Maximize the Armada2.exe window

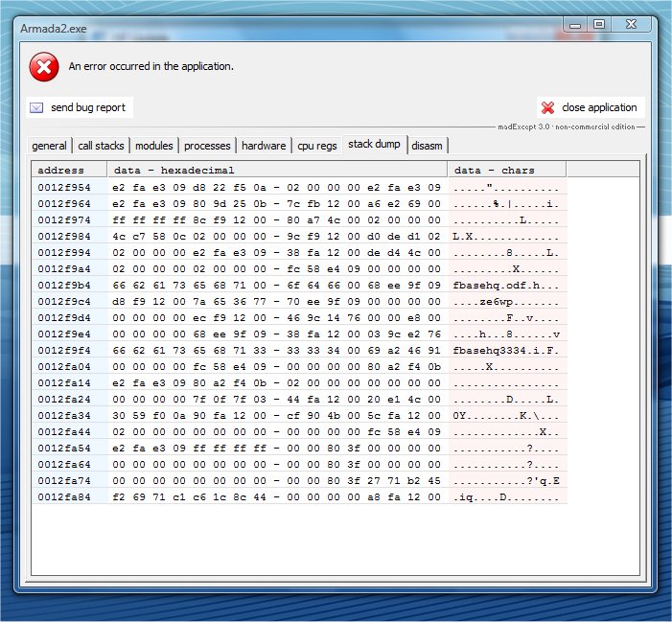(x=599, y=24)
